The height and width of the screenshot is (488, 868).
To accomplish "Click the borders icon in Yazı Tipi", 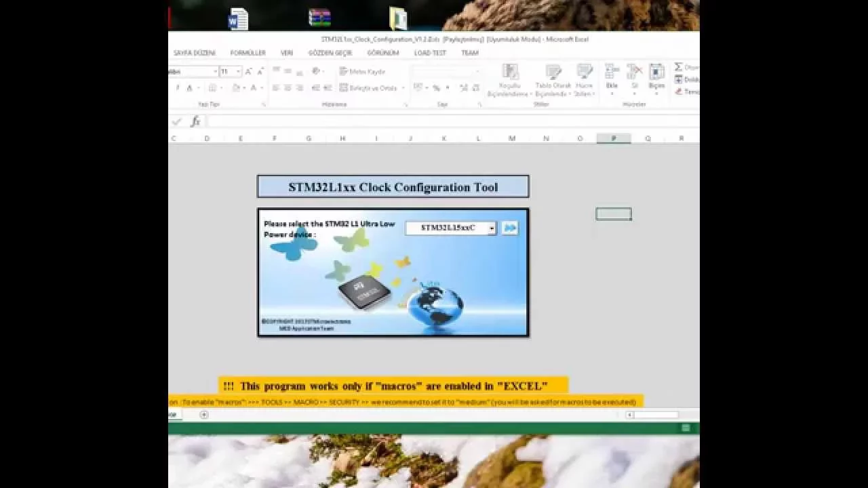I will point(212,88).
